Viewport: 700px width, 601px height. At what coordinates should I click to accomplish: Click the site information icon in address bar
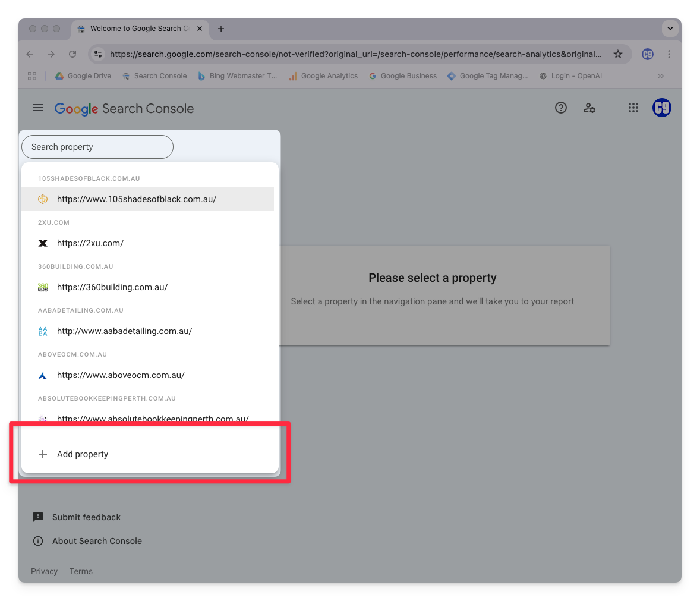(x=99, y=54)
